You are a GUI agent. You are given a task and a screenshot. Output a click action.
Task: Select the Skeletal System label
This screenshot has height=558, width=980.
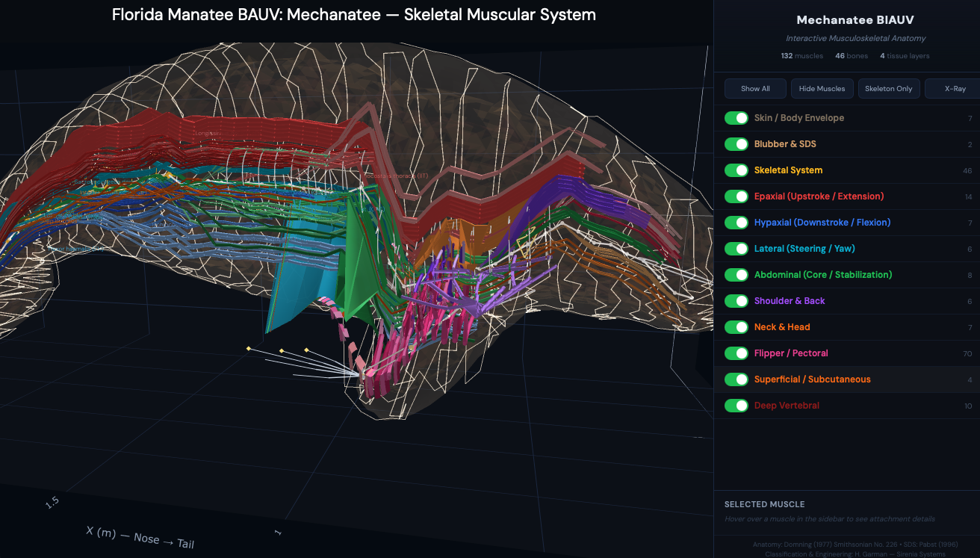pyautogui.click(x=788, y=170)
